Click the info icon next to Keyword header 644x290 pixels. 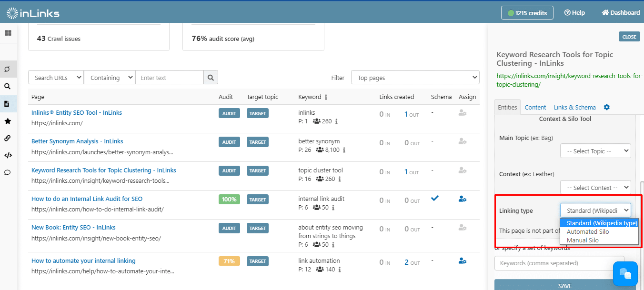326,97
